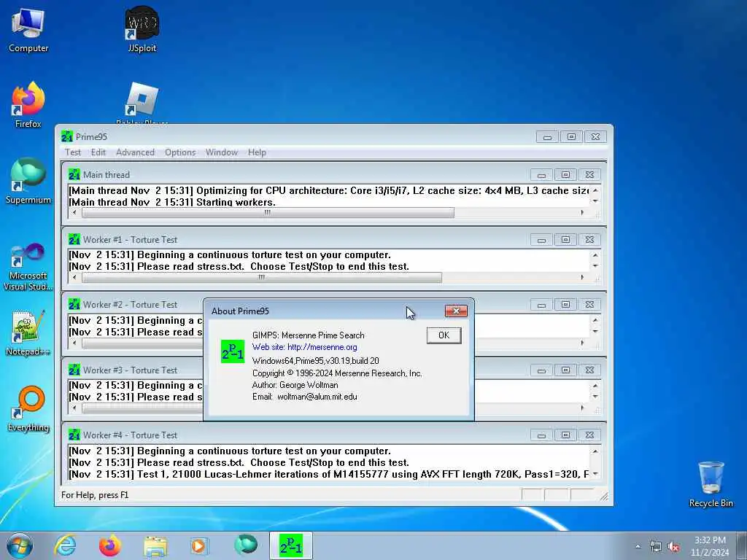Image resolution: width=747 pixels, height=560 pixels.
Task: Open the Test menu in Prime95
Action: pos(73,152)
